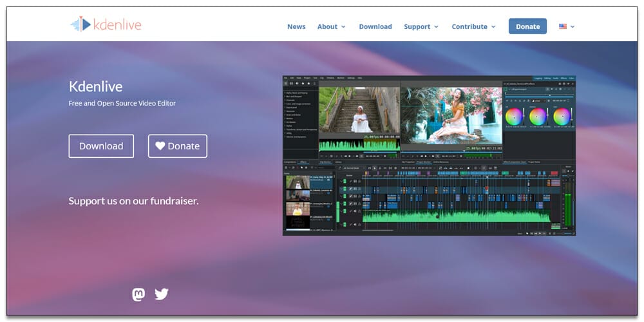
Task: Click the rightmost color wheel in the screenshot
Action: (562, 117)
